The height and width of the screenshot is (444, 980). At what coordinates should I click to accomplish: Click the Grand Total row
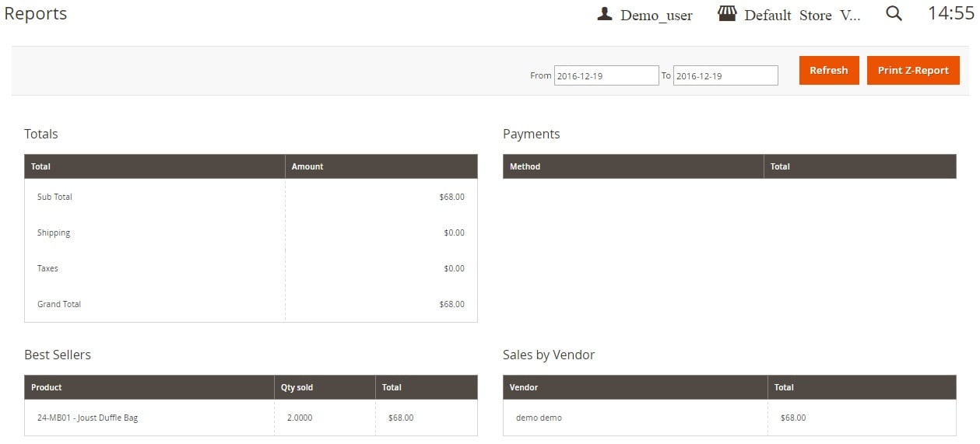point(251,304)
